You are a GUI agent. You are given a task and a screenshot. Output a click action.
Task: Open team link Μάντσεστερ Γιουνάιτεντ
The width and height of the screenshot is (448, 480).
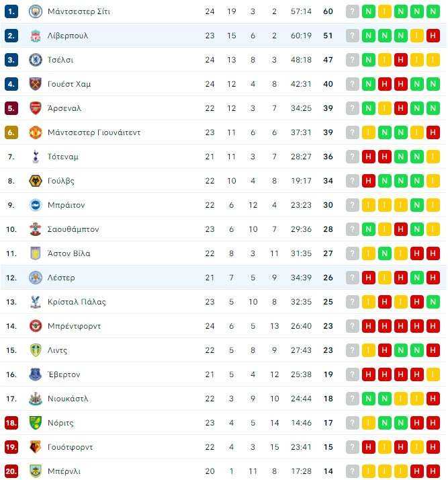[x=94, y=132]
